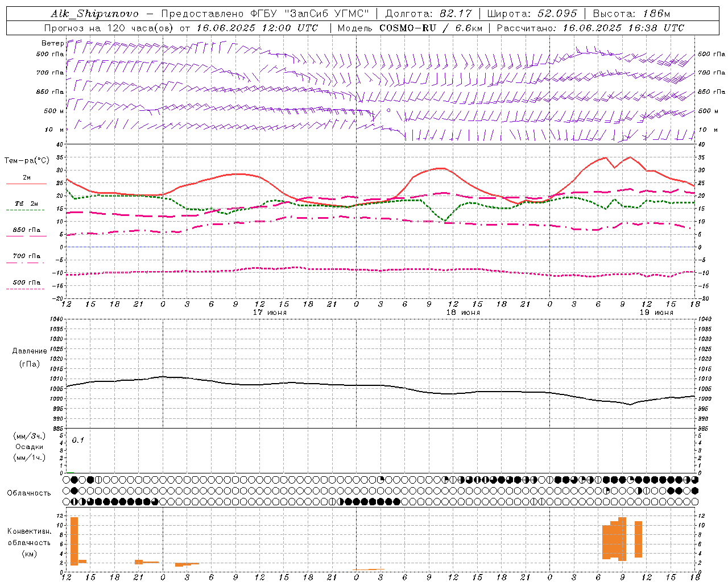Click the 2м temperature legend entry
This screenshot has height=582, width=728.
(x=27, y=178)
